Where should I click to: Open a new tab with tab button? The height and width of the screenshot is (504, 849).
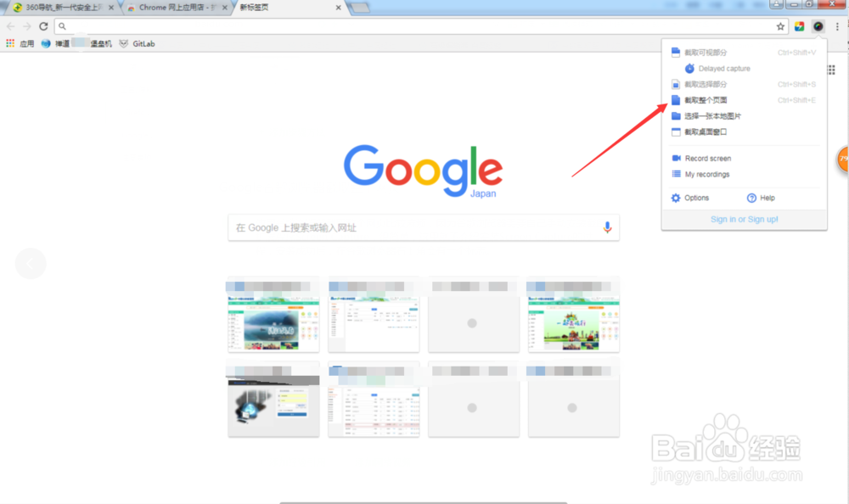tap(360, 8)
